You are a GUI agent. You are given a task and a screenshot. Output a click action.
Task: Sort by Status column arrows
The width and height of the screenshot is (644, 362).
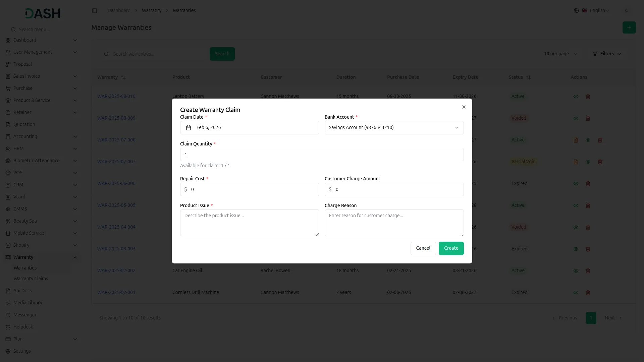pos(528,77)
